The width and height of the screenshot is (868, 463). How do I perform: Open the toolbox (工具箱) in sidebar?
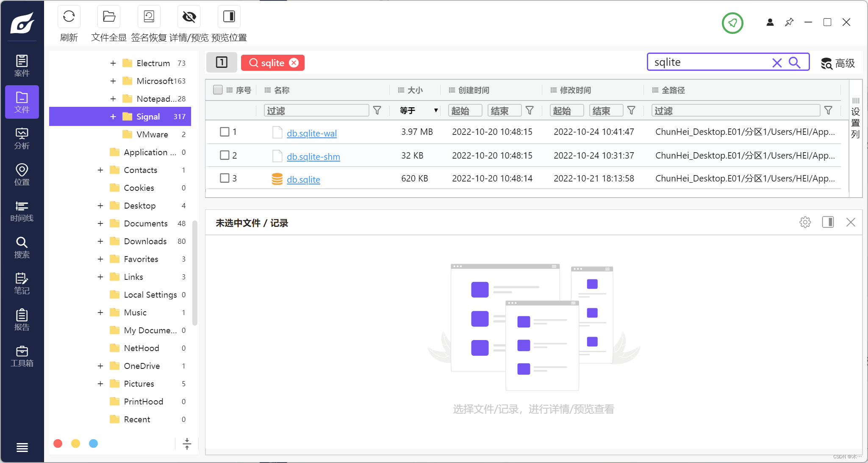click(22, 356)
